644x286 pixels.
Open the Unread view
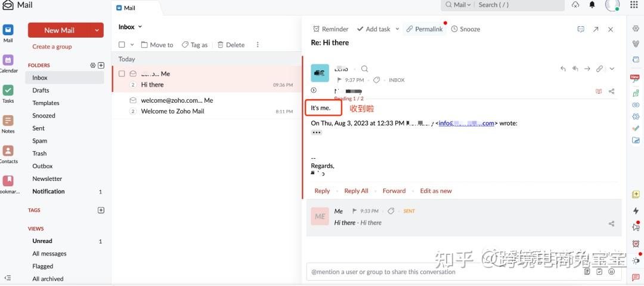42,241
